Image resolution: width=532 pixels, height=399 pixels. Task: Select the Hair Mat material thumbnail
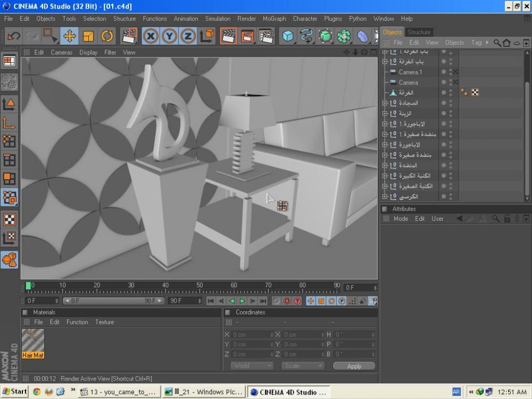33,340
